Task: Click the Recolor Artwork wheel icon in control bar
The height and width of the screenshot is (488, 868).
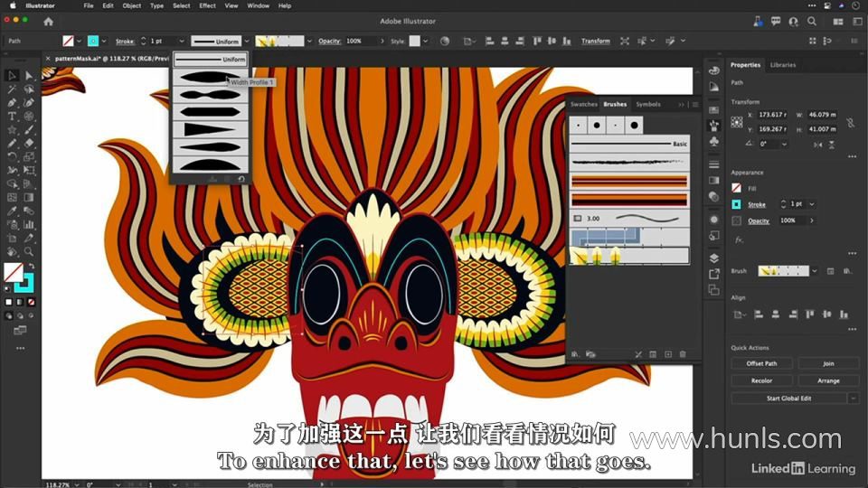Action: click(445, 41)
